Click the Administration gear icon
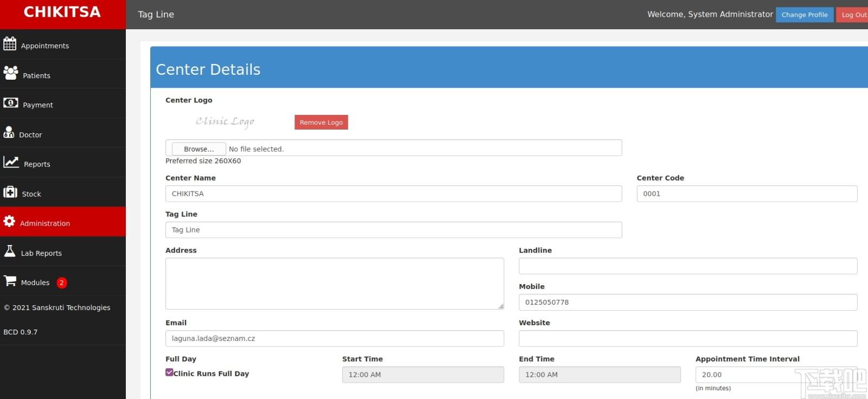Viewport: 868px width, 399px height. tap(9, 221)
